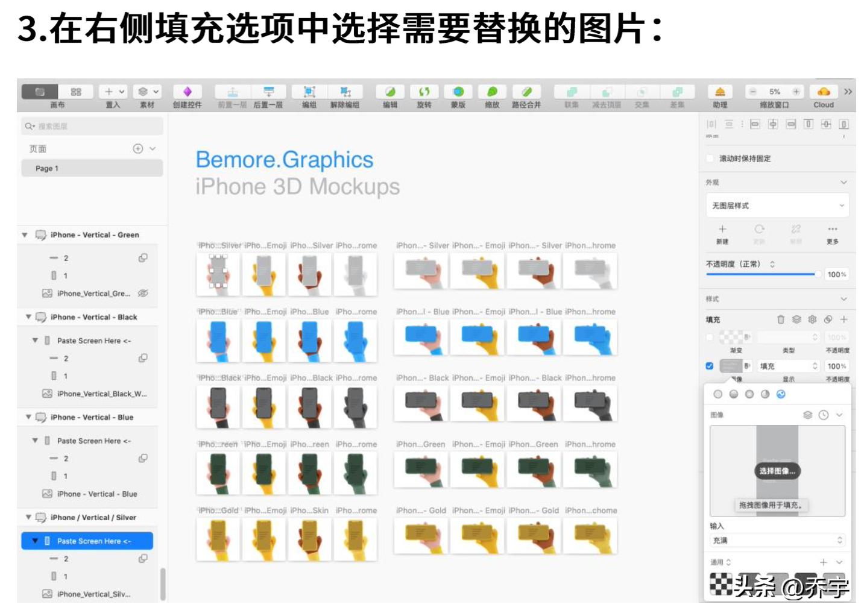The width and height of the screenshot is (867, 616).
Task: Select the 创建控件 (Create Symbol) toolbar icon
Action: click(x=188, y=92)
